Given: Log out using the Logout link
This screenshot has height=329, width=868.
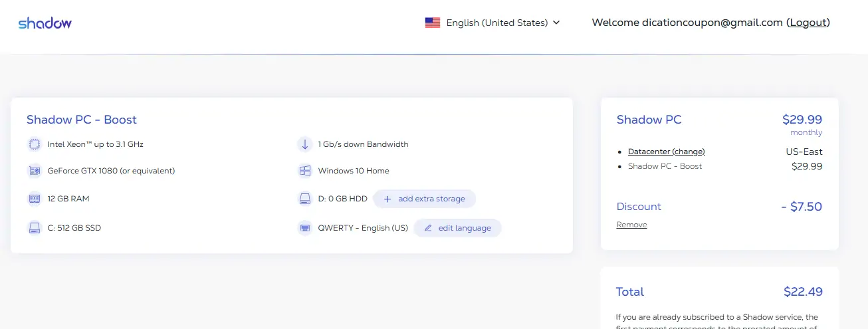Looking at the screenshot, I should [808, 23].
